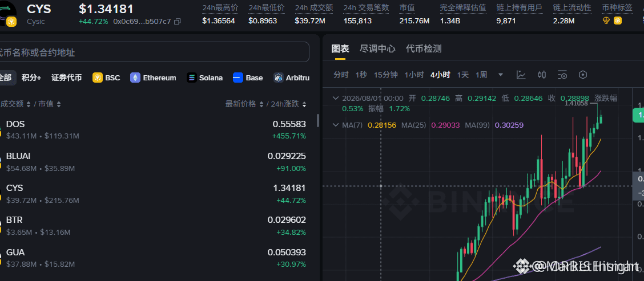Click the 1.41058 high price marker
Screen dimensions: 644x281
(x=576, y=103)
